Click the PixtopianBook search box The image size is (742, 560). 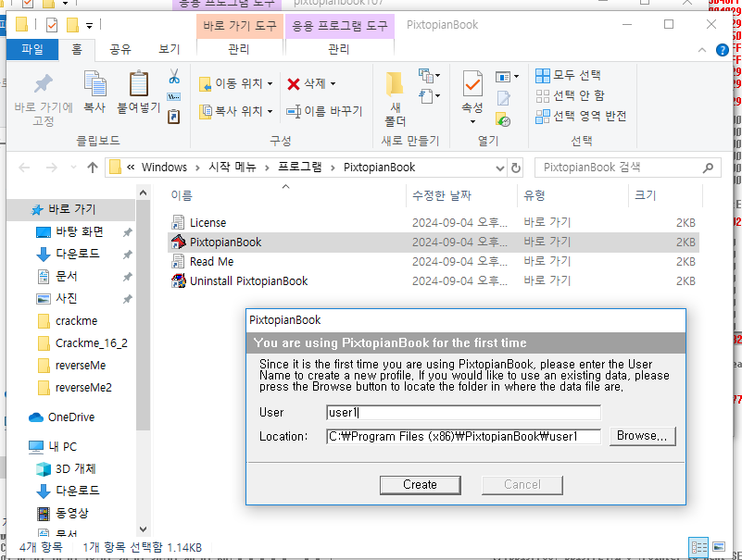point(627,168)
